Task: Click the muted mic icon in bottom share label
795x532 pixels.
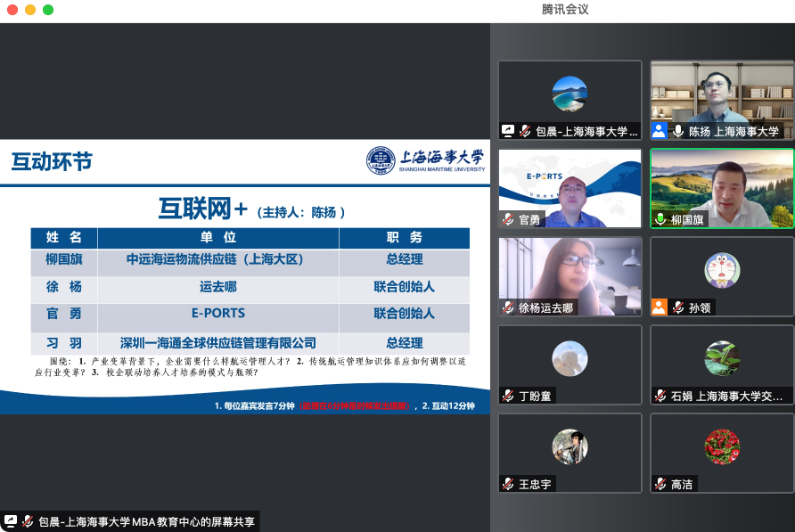Action: pyautogui.click(x=28, y=520)
